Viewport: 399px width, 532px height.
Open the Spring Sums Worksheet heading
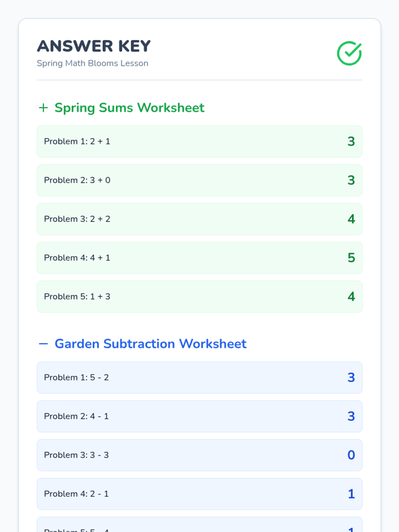coord(129,108)
